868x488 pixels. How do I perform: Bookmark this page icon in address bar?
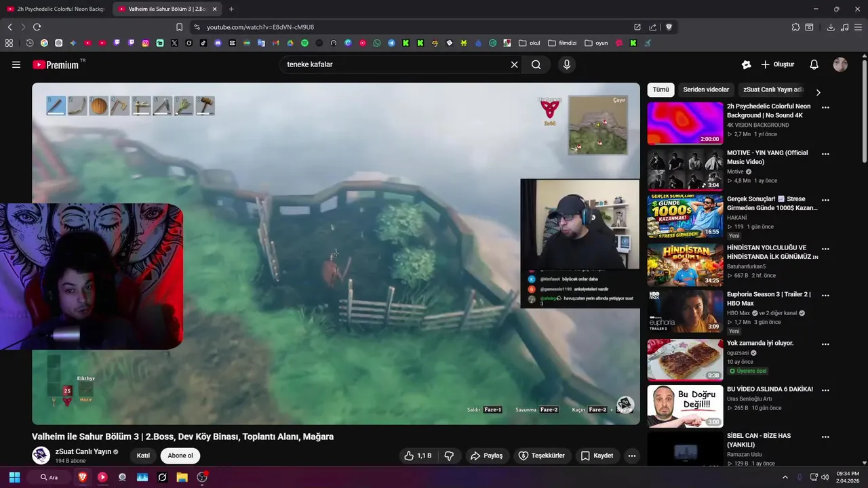(x=179, y=27)
